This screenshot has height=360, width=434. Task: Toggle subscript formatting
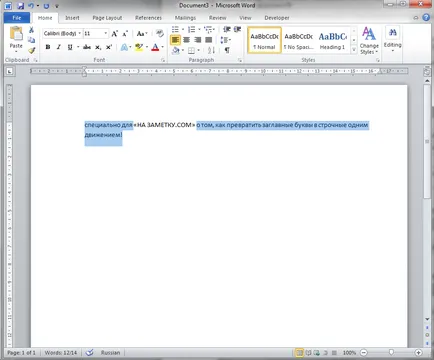click(98, 47)
